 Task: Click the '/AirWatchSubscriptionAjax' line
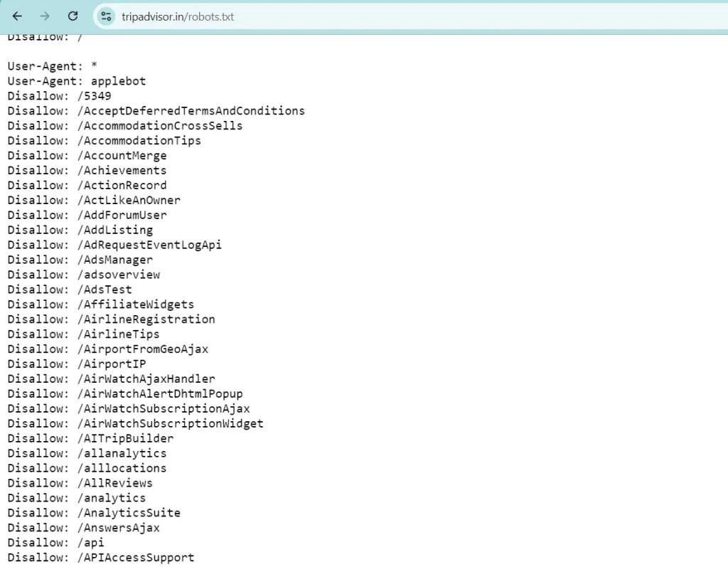pyautogui.click(x=129, y=408)
